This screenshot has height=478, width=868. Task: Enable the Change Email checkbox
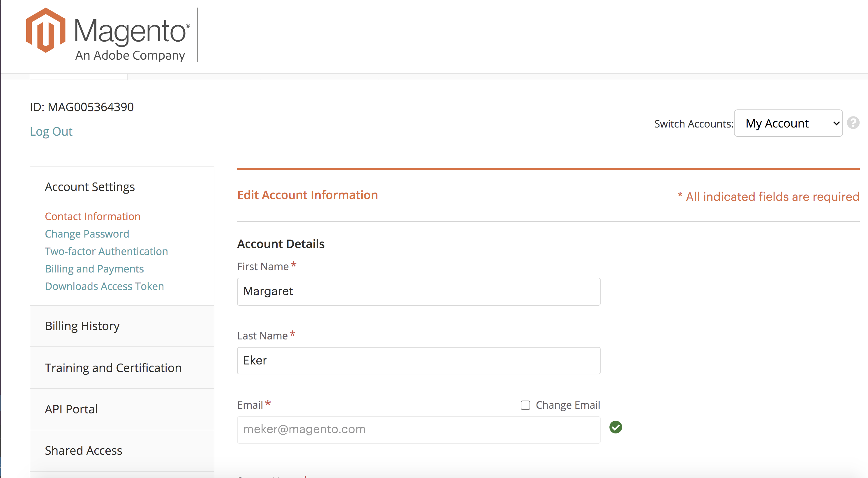pos(525,405)
